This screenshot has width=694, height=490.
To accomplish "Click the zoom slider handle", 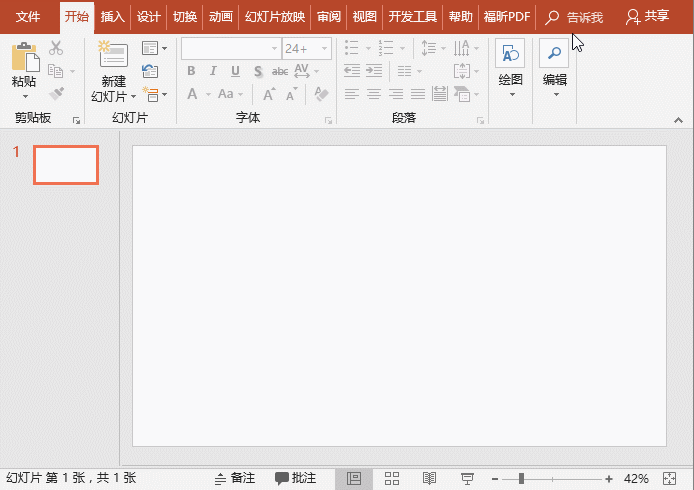I will tap(521, 479).
